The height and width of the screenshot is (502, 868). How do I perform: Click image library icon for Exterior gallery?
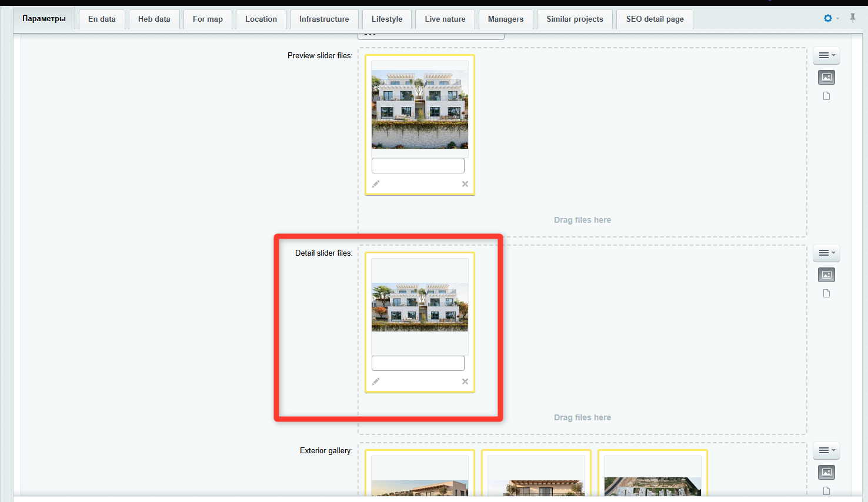[826, 472]
